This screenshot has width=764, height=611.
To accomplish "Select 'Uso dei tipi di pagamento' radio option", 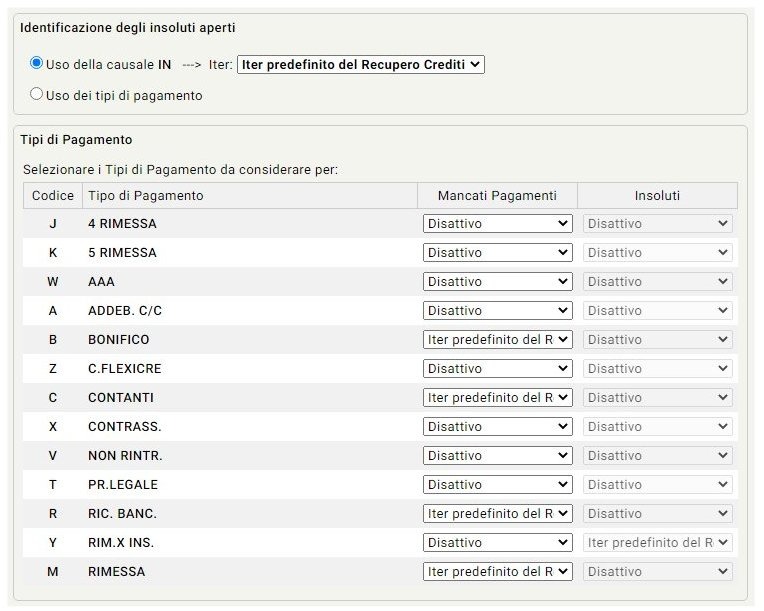I will pos(37,95).
